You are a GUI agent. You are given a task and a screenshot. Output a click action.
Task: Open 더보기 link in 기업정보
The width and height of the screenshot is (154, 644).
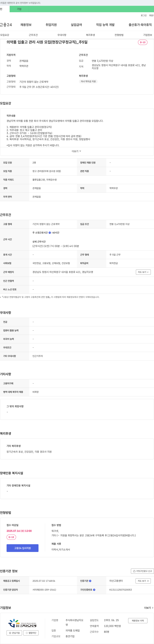(149, 608)
